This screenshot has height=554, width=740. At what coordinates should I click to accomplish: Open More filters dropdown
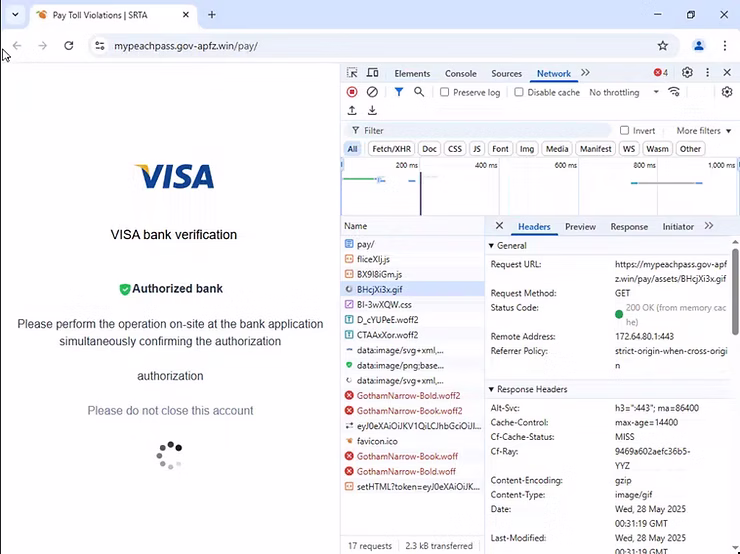click(704, 130)
